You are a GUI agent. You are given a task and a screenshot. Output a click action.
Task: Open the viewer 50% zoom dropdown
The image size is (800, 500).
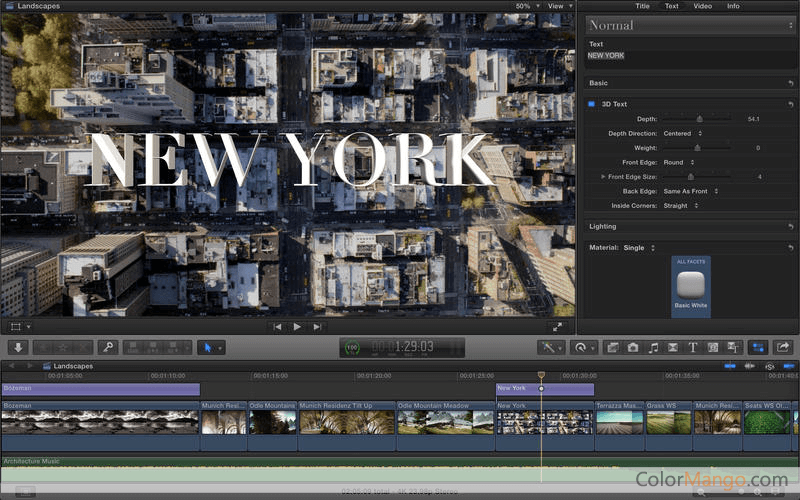click(527, 6)
